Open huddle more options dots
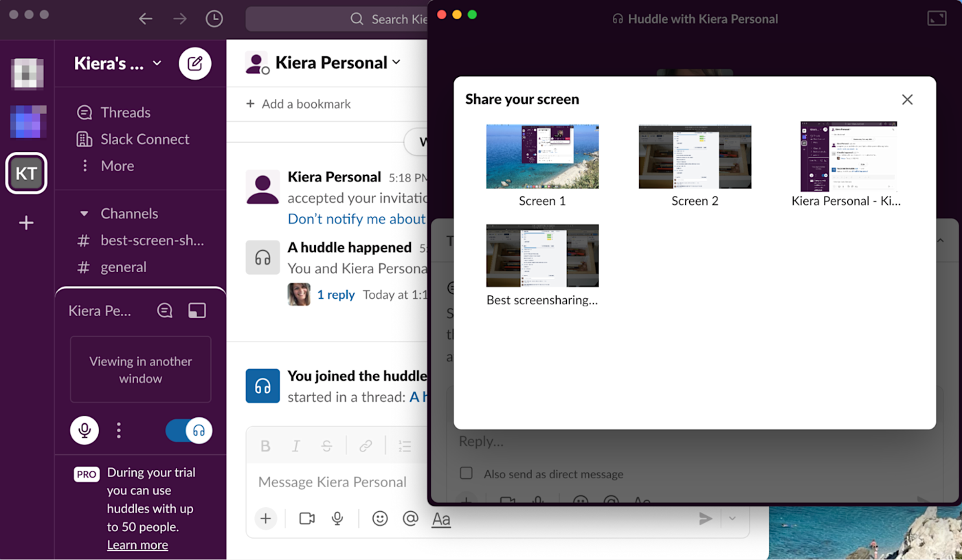The height and width of the screenshot is (560, 962). 119,431
